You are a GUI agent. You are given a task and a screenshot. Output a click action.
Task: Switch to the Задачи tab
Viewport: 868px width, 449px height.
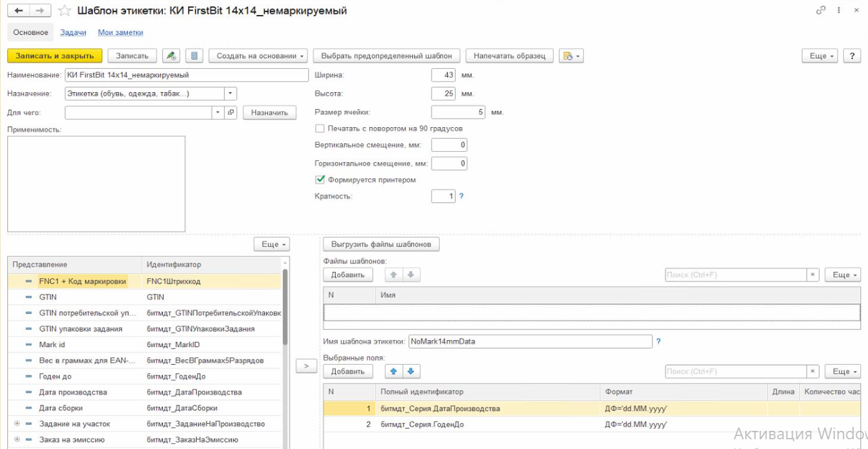click(x=73, y=32)
